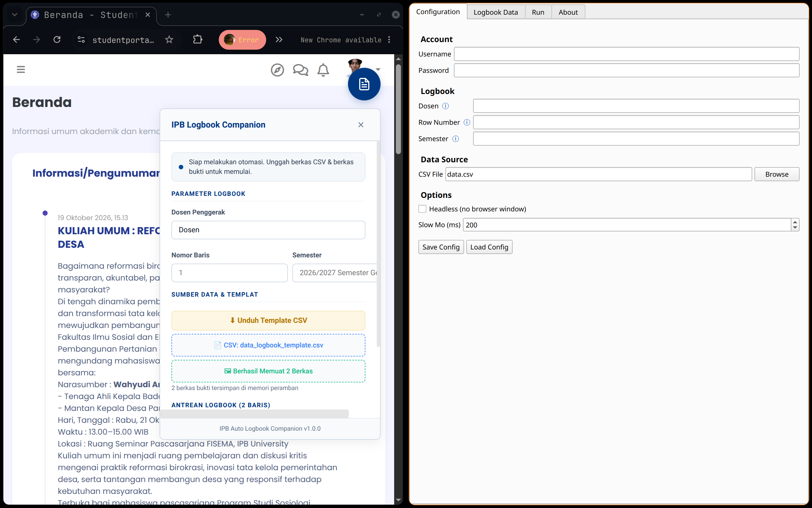Image resolution: width=812 pixels, height=508 pixels.
Task: Click the companion panel horizontal scrollbar
Action: point(254,413)
